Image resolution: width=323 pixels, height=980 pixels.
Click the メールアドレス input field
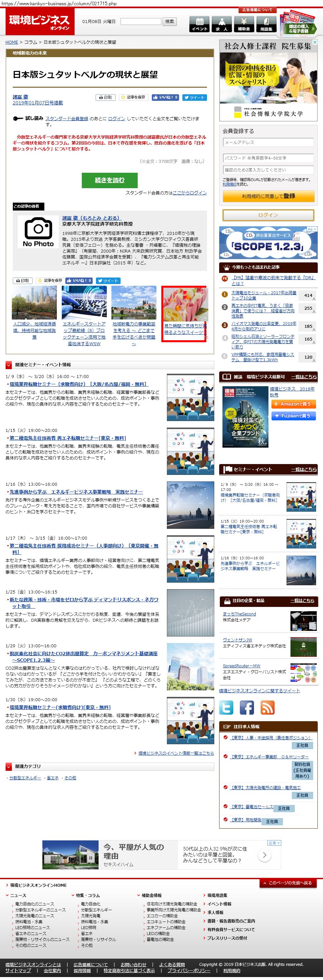click(268, 142)
